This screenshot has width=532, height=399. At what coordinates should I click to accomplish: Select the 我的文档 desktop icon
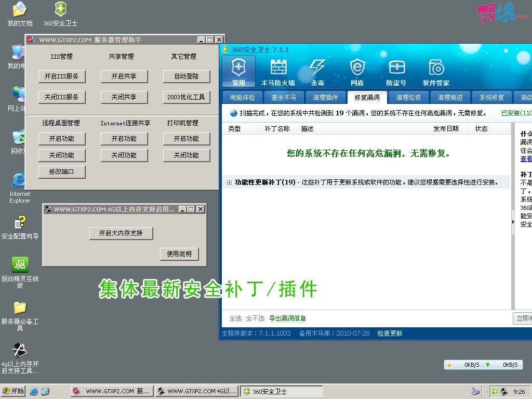tap(20, 14)
